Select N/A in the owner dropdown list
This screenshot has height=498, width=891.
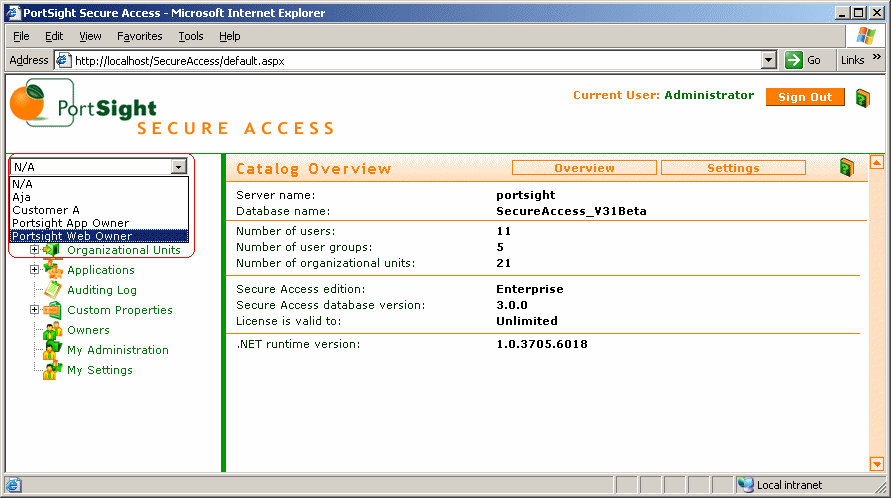[99, 184]
